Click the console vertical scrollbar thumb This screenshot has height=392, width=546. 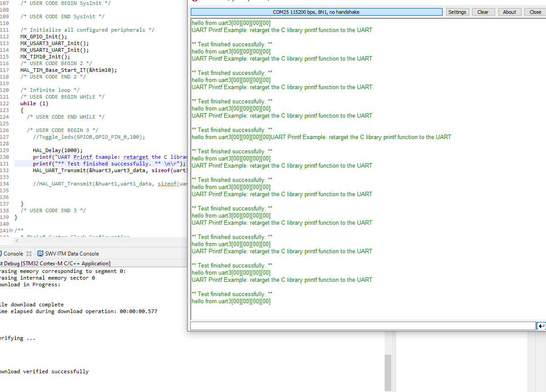coord(388,372)
